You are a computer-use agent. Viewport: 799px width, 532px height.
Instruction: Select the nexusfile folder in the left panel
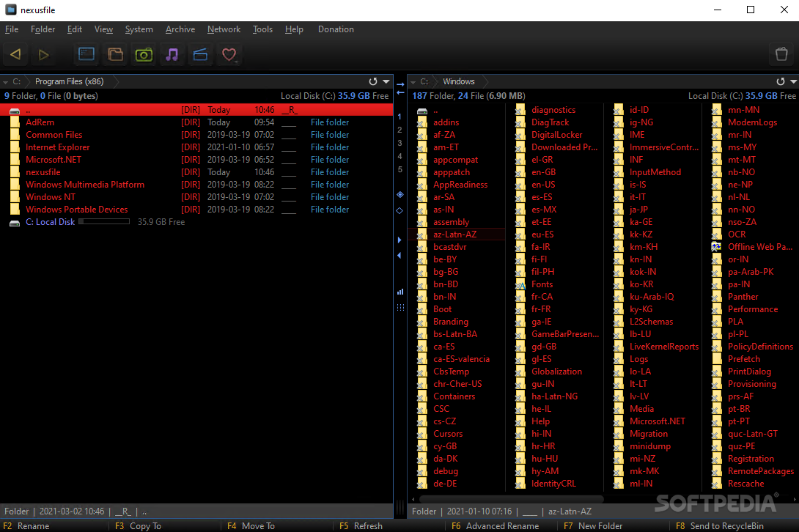tap(196, 172)
